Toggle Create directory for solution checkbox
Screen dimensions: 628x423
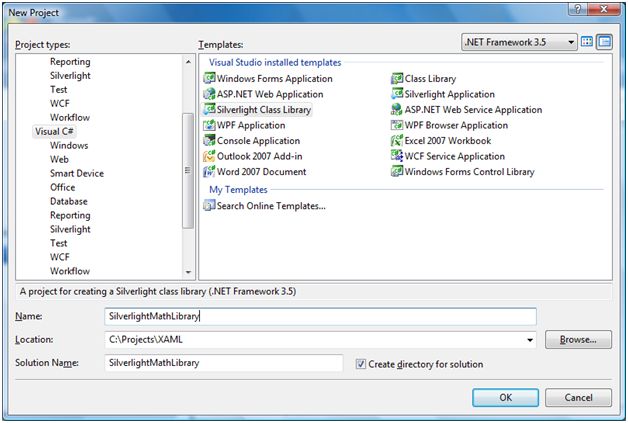point(361,364)
